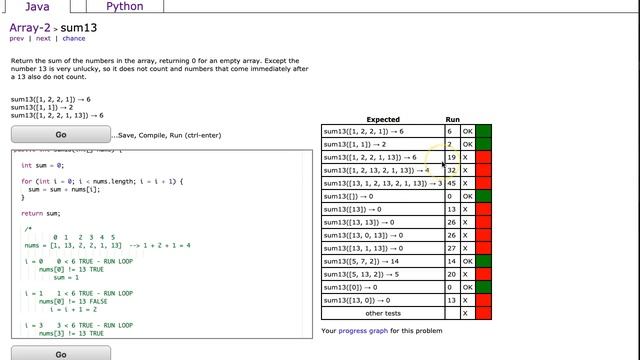
Task: Click the run value 32
Action: 451,170
